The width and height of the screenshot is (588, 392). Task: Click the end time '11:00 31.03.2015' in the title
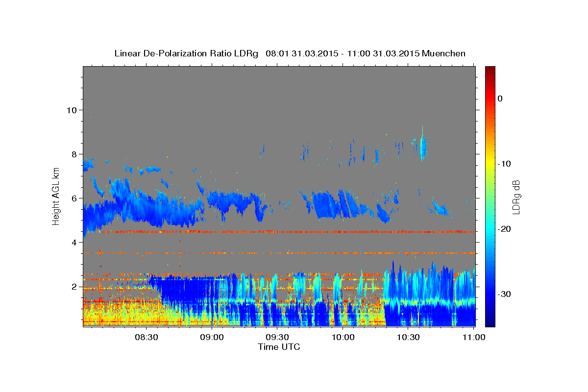coord(383,53)
